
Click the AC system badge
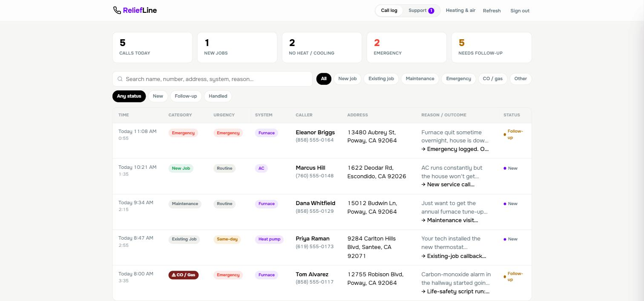tap(262, 168)
